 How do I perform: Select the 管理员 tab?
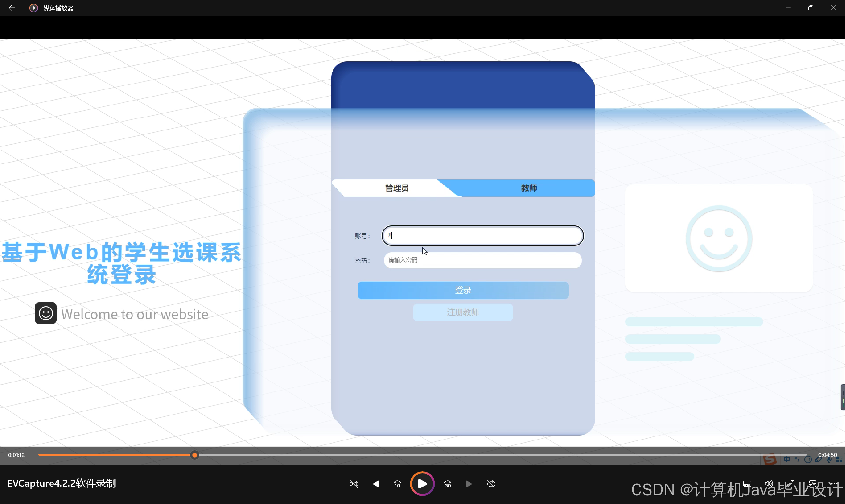(397, 188)
